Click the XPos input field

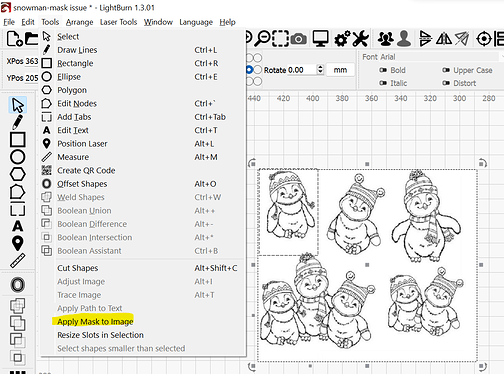[32, 61]
